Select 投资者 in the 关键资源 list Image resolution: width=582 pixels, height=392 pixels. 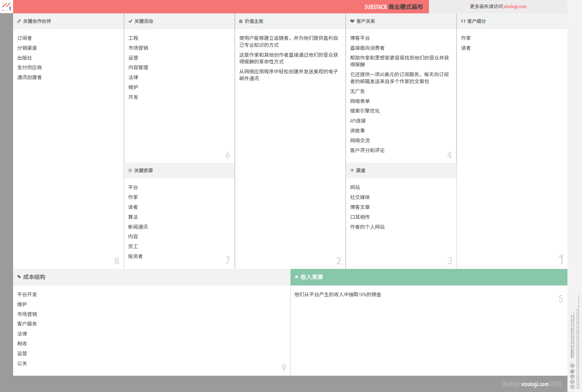(x=135, y=256)
